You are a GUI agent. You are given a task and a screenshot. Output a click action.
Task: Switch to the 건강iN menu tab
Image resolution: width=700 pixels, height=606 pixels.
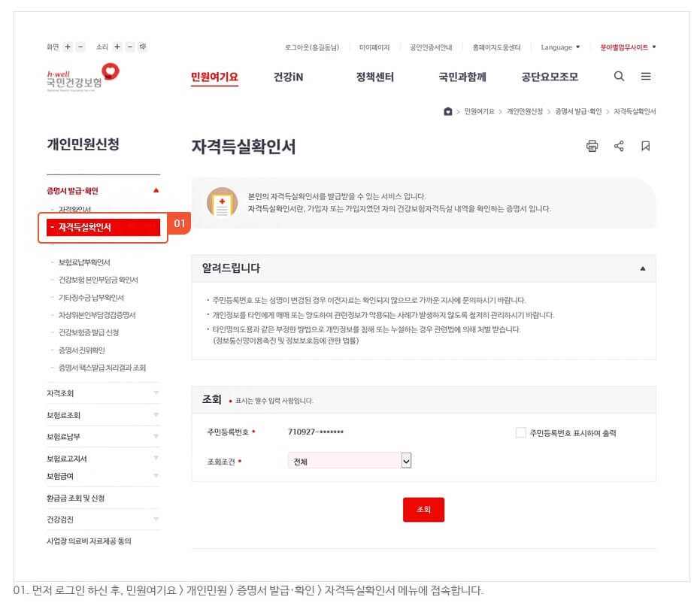[286, 77]
